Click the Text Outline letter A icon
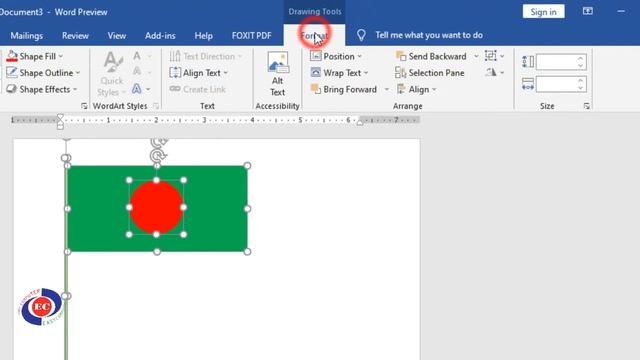The width and height of the screenshot is (640, 360). point(137,71)
